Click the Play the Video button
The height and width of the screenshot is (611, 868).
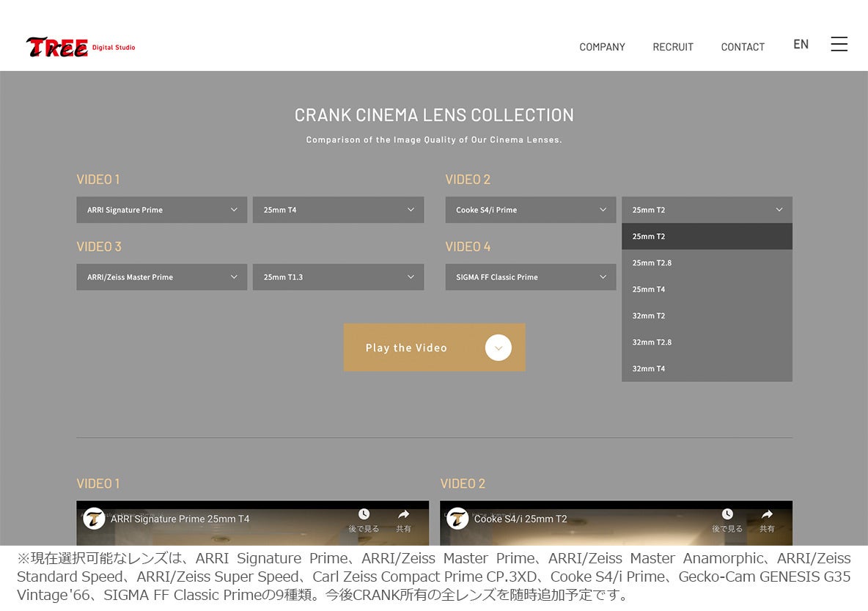coord(435,348)
